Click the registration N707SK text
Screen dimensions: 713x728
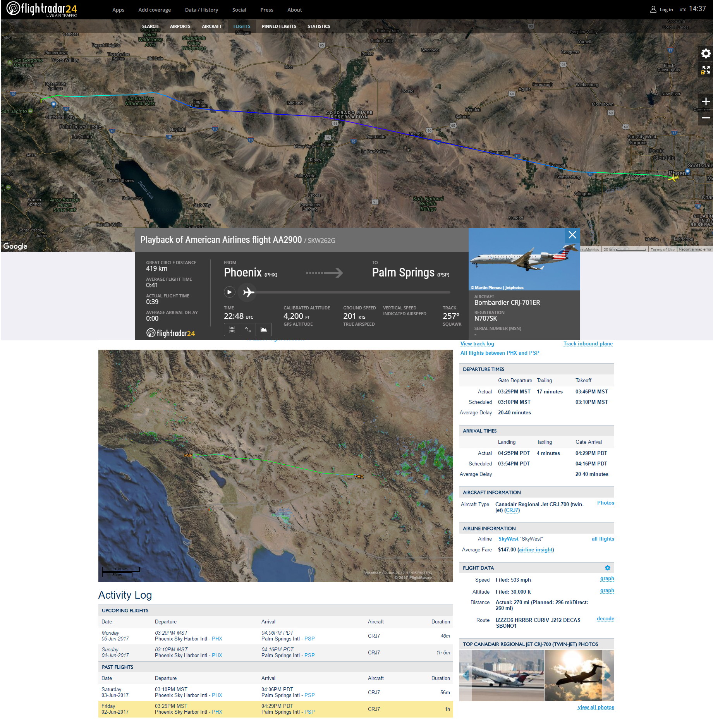point(486,318)
